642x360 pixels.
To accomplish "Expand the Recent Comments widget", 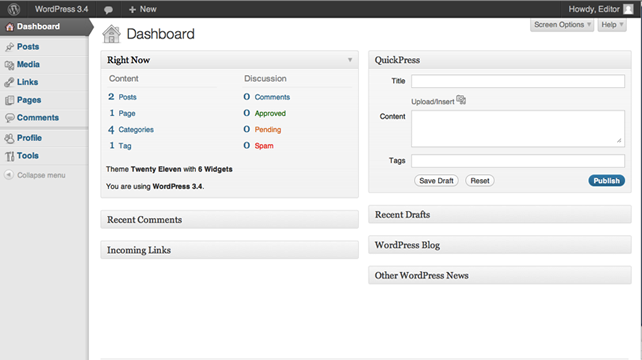I will (x=229, y=220).
